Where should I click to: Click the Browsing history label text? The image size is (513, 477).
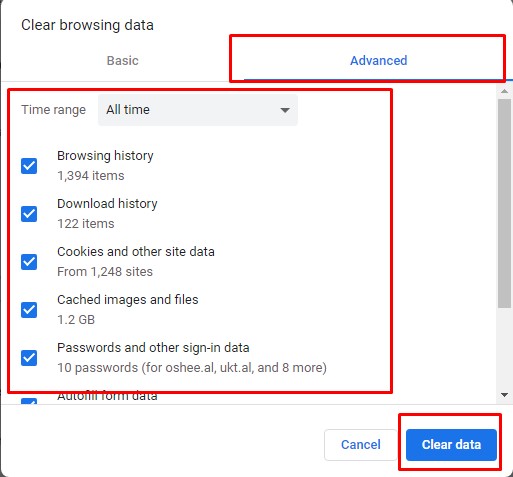105,156
